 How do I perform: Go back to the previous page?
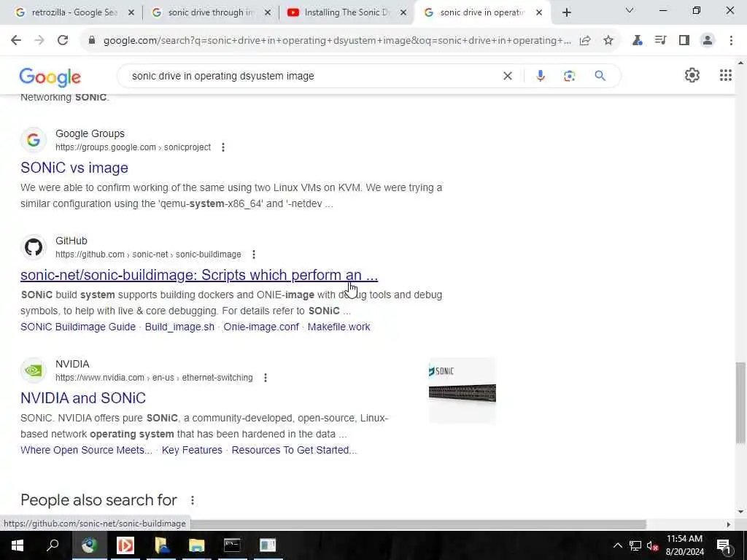[x=16, y=41]
